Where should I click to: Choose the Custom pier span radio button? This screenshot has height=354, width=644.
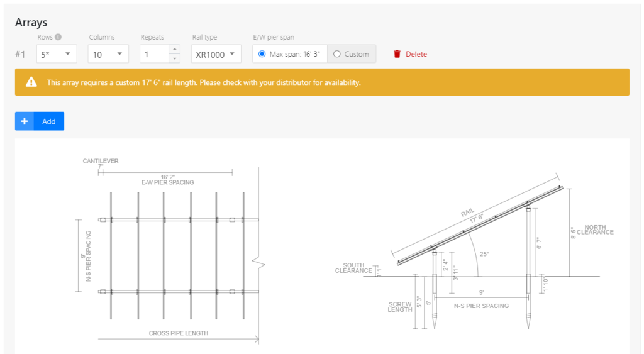337,54
